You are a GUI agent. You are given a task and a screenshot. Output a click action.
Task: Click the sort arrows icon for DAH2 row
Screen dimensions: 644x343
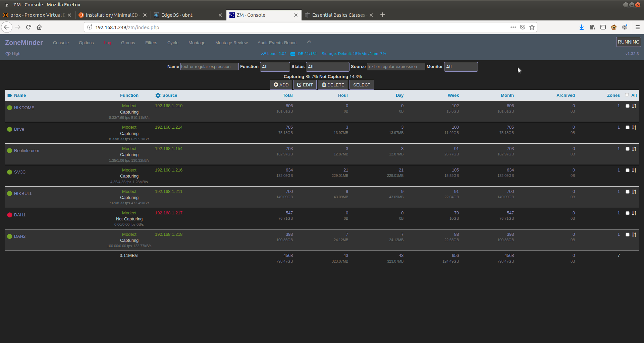pos(634,234)
